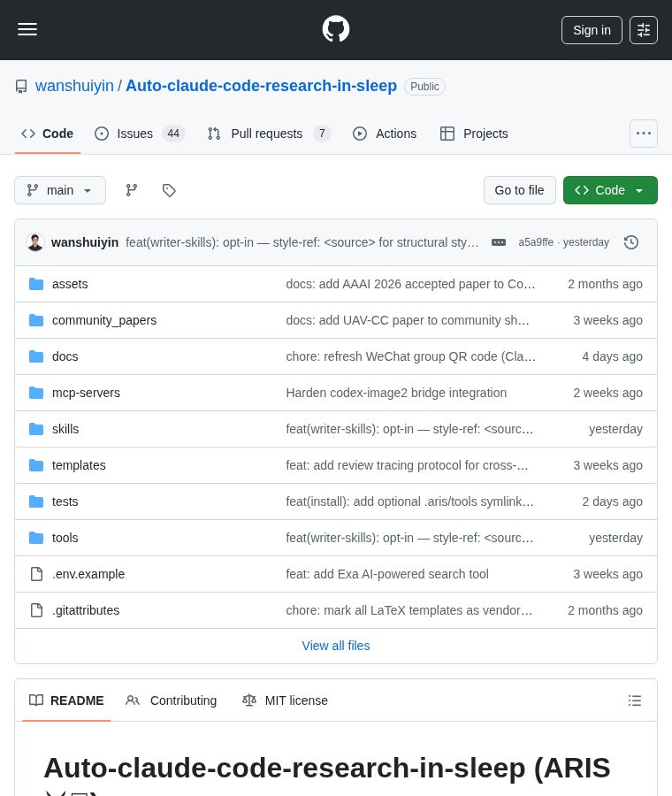This screenshot has width=672, height=796.
Task: Click the Sign in button
Action: click(x=592, y=30)
